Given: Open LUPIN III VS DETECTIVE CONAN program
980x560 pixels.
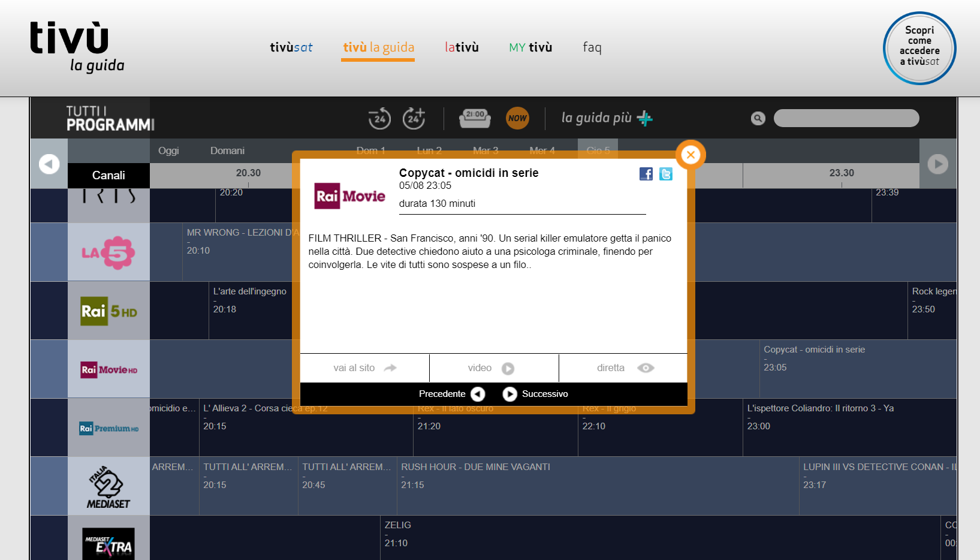Looking at the screenshot, I should pos(878,486).
